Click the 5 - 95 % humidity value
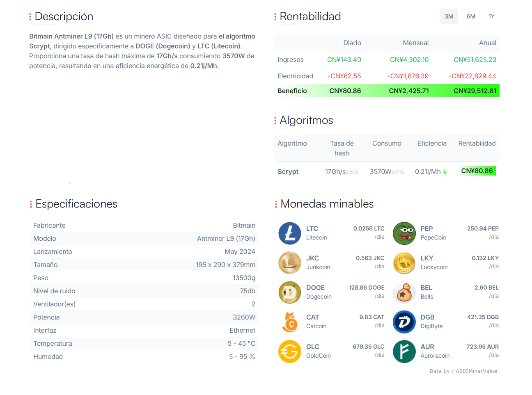The width and height of the screenshot is (532, 395). tap(242, 356)
